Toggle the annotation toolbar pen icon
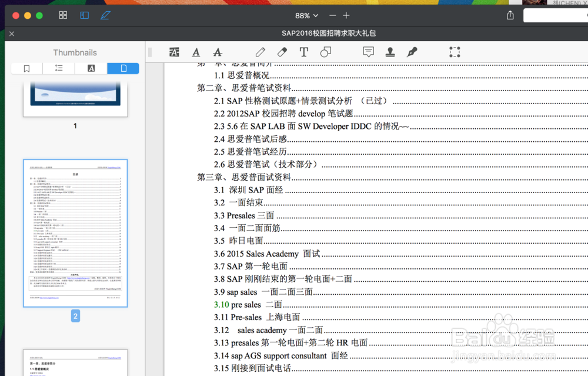 (x=105, y=15)
